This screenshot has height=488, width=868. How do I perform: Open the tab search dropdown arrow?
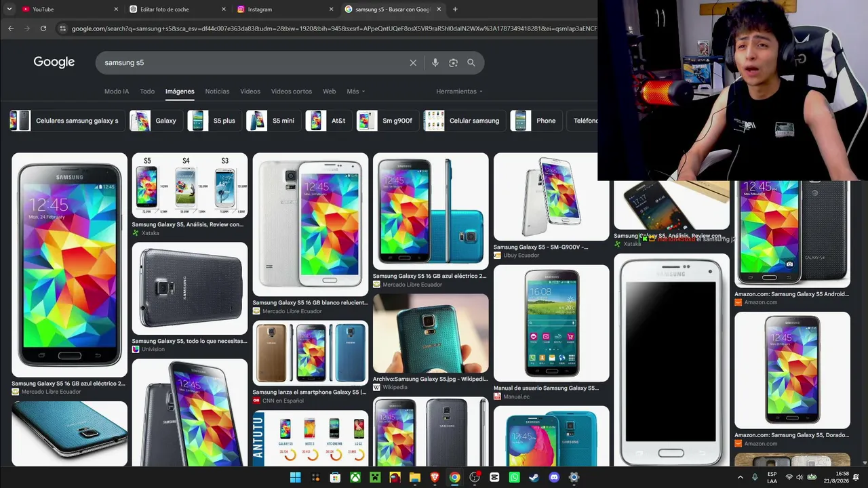tap(9, 9)
